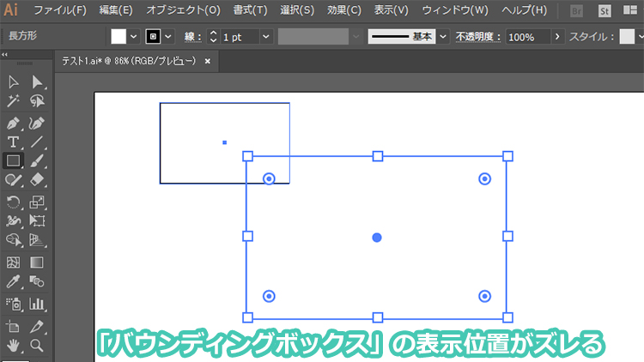Select the Eyedropper tool
This screenshot has width=644, height=362.
pyautogui.click(x=14, y=281)
